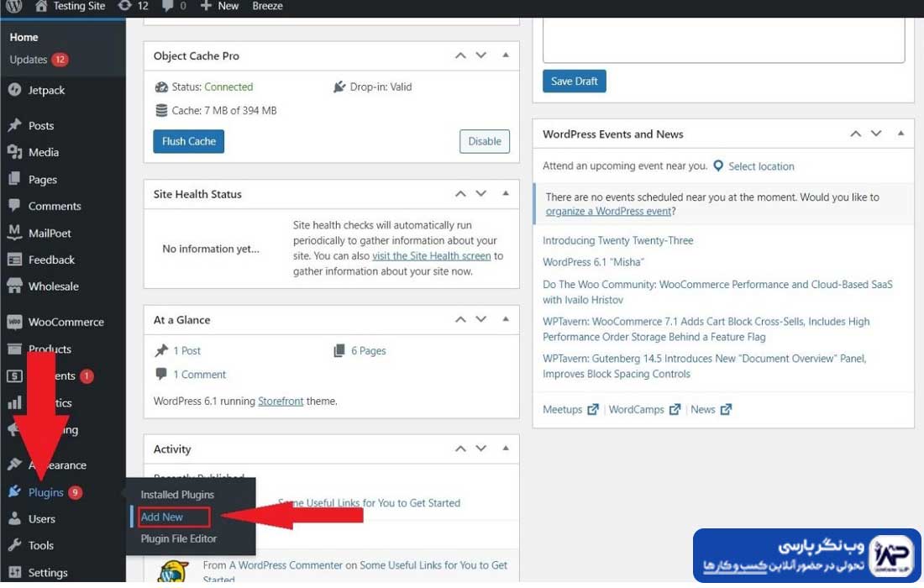Click the Disable button in Object Cache Pro
Image resolution: width=924 pixels, height=588 pixels.
(485, 141)
